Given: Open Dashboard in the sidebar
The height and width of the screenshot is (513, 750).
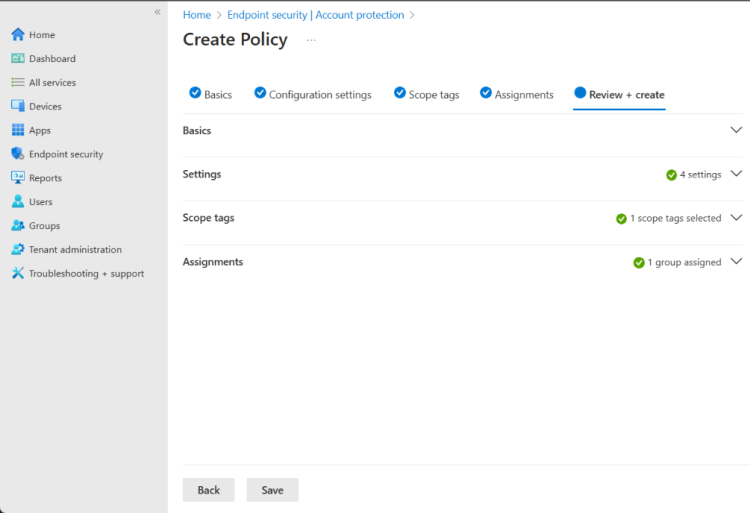Looking at the screenshot, I should click(52, 59).
